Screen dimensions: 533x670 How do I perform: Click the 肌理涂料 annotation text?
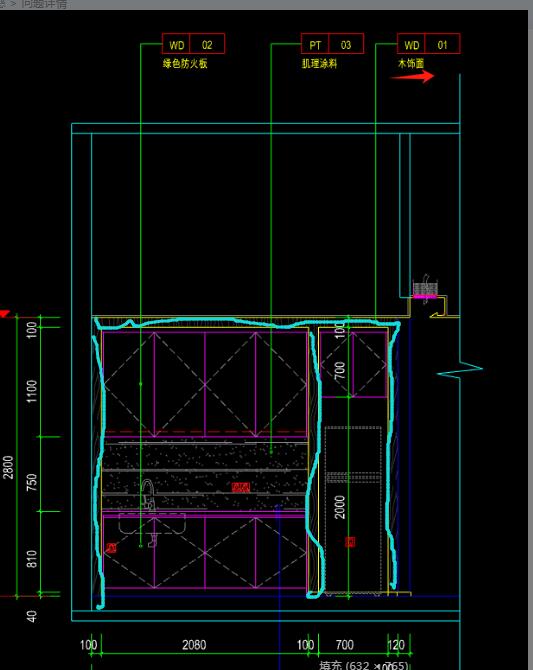coord(319,64)
